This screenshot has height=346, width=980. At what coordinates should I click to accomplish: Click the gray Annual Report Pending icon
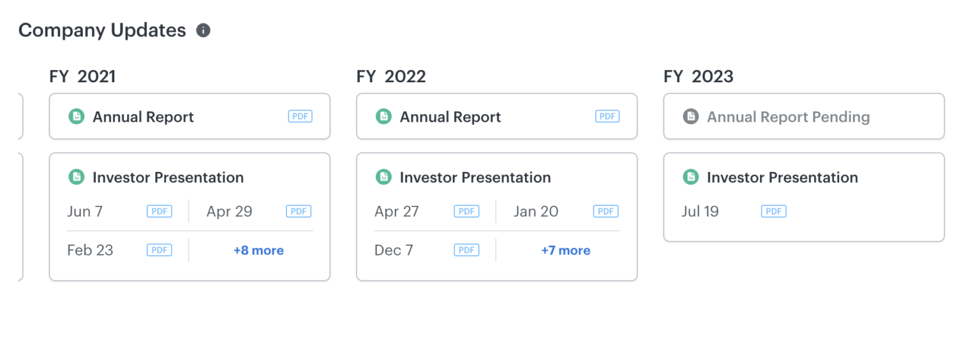691,117
